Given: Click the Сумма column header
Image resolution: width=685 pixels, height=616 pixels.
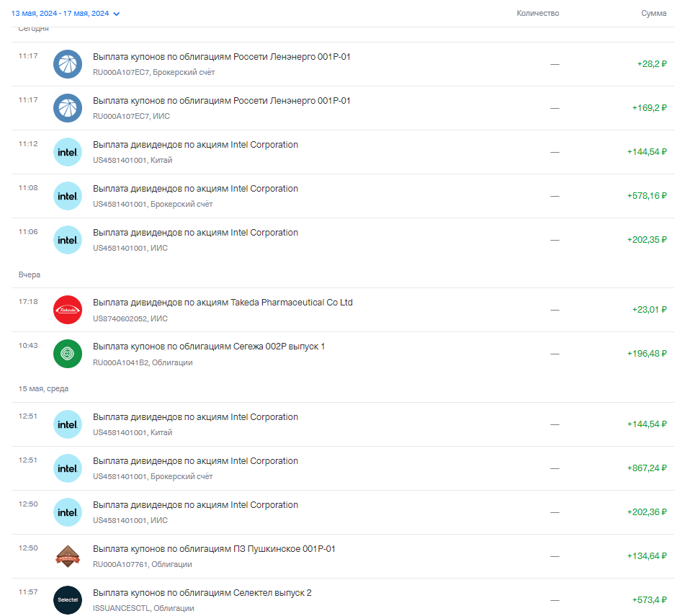Looking at the screenshot, I should (x=653, y=13).
